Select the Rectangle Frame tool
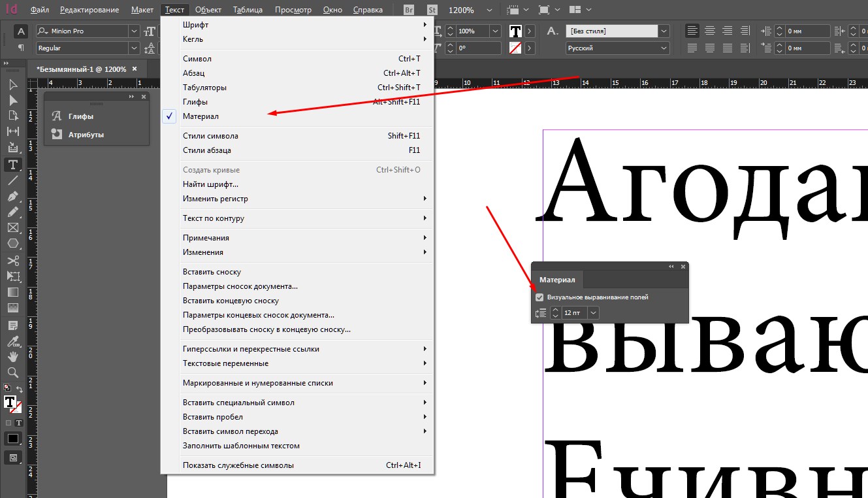Image resolution: width=868 pixels, height=498 pixels. click(x=12, y=227)
